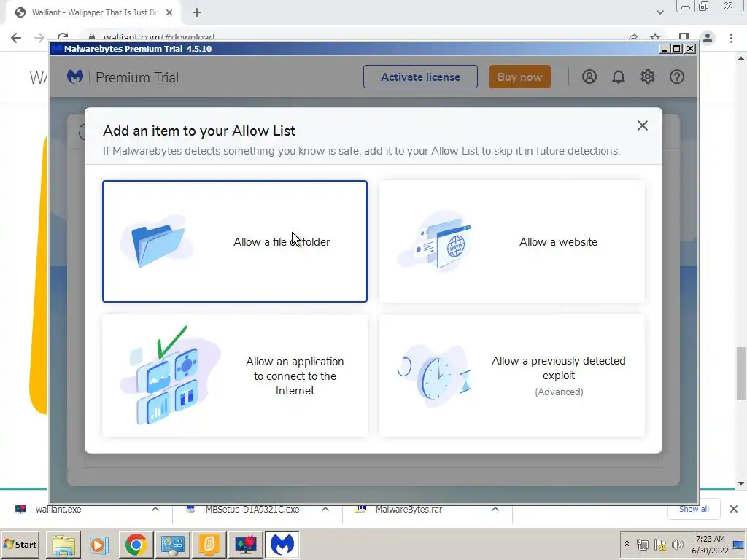Click the Malwarebytes logo in header
Image resolution: width=747 pixels, height=560 pixels.
[75, 77]
